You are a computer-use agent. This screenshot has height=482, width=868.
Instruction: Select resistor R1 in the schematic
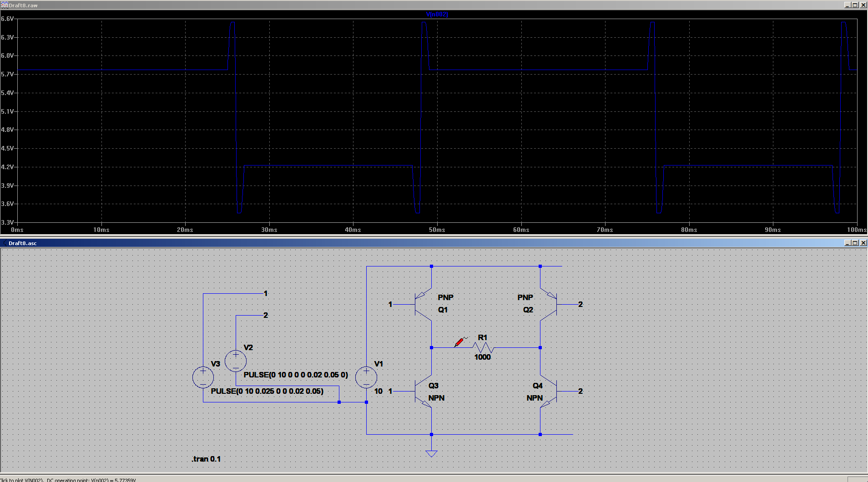[x=483, y=347]
